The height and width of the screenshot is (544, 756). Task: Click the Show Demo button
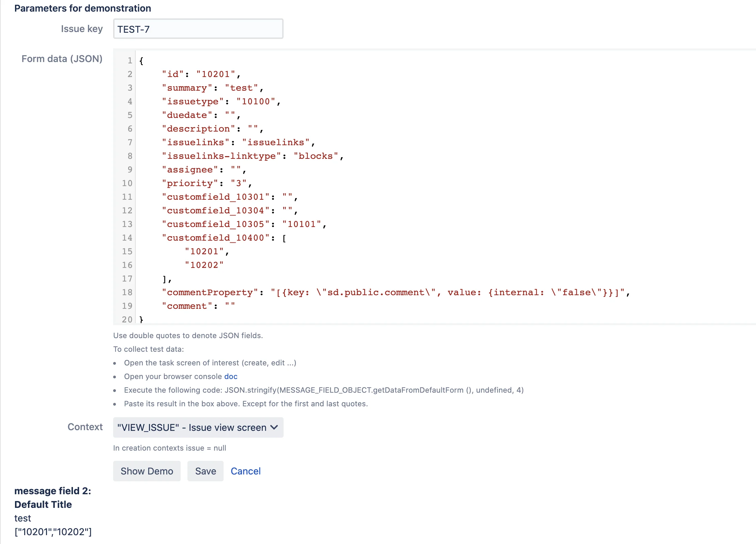(147, 471)
